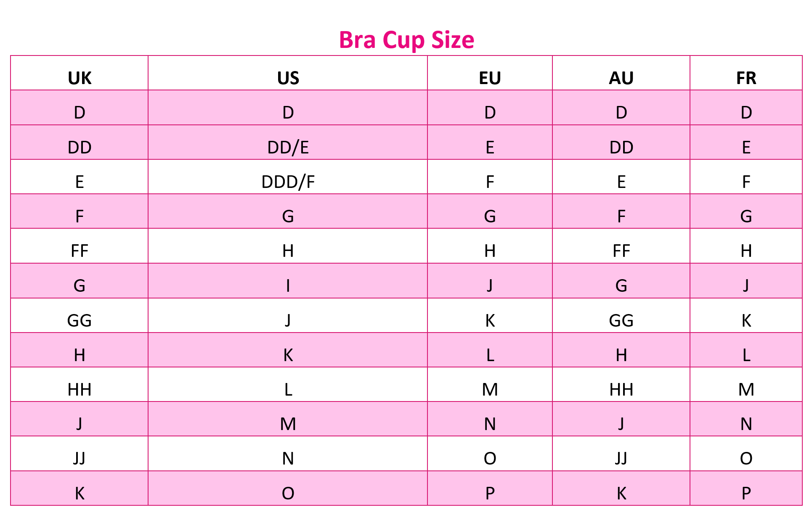Select the DD cell in UK column

click(x=80, y=148)
